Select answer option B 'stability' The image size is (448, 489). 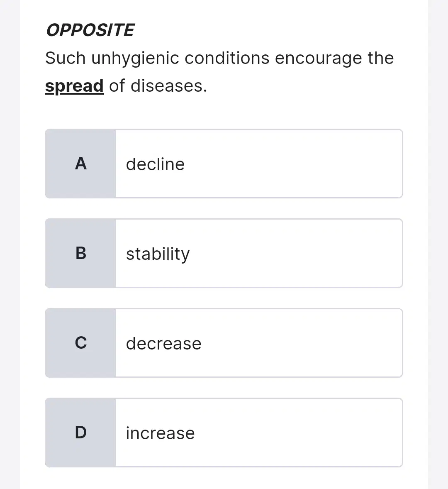pyautogui.click(x=224, y=253)
